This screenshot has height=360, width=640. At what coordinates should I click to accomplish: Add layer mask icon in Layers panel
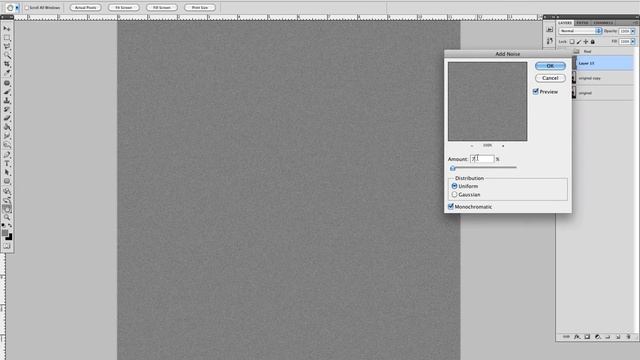pos(587,337)
